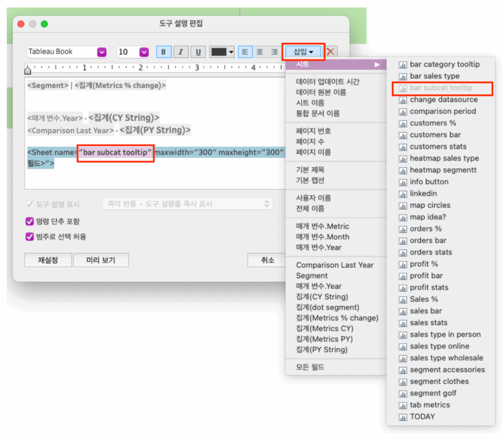The height and width of the screenshot is (439, 504).
Task: Click the red X clear button
Action: pyautogui.click(x=331, y=52)
